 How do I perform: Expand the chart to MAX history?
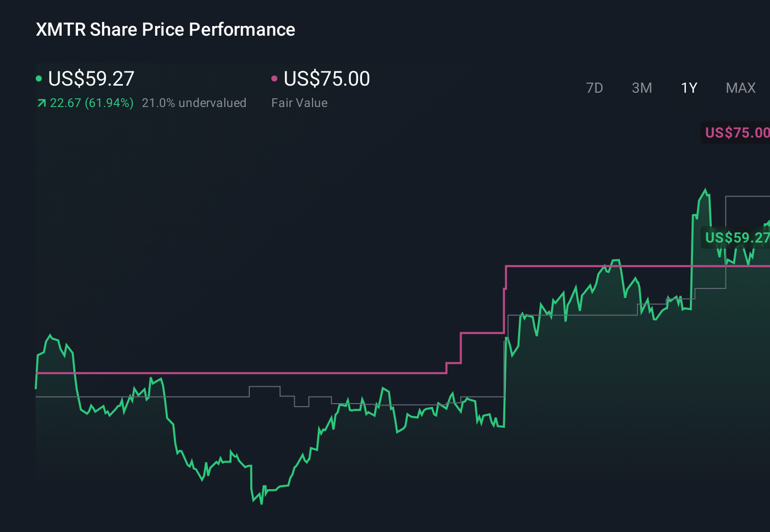740,88
